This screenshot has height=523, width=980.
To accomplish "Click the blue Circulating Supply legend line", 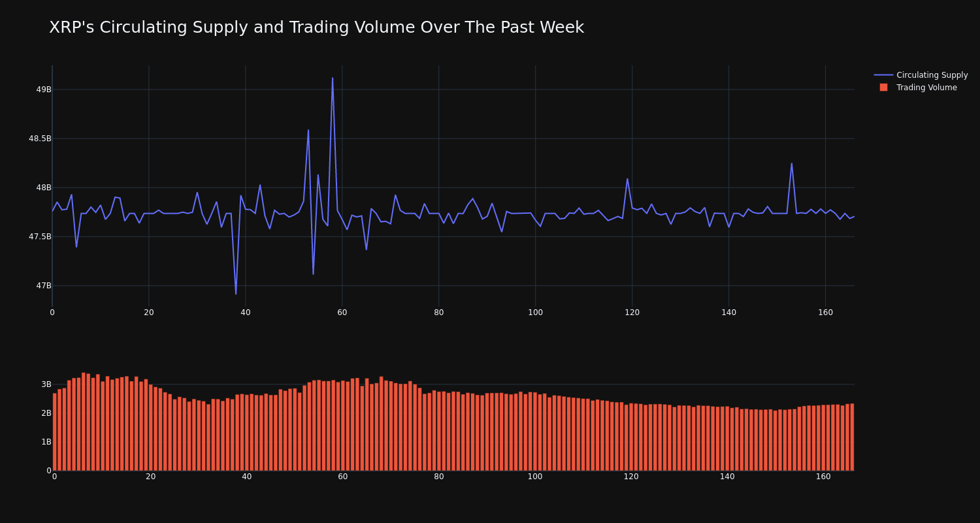I will pyautogui.click(x=883, y=75).
